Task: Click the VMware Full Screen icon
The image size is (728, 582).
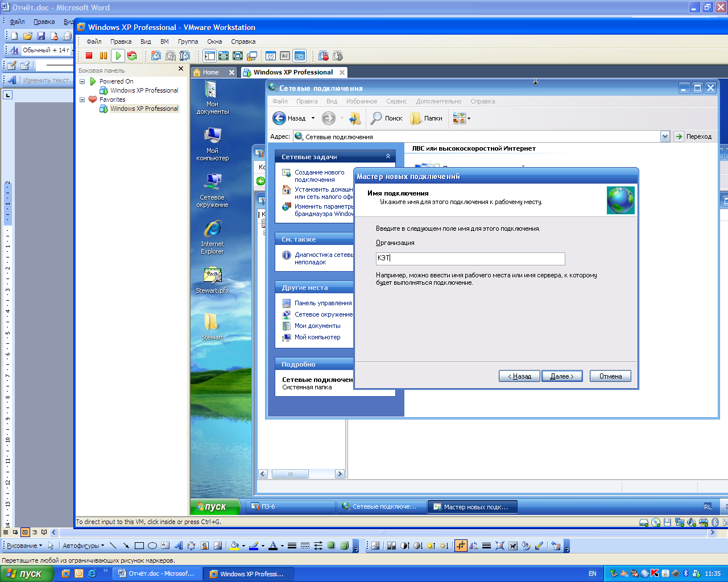Action: pos(238,56)
